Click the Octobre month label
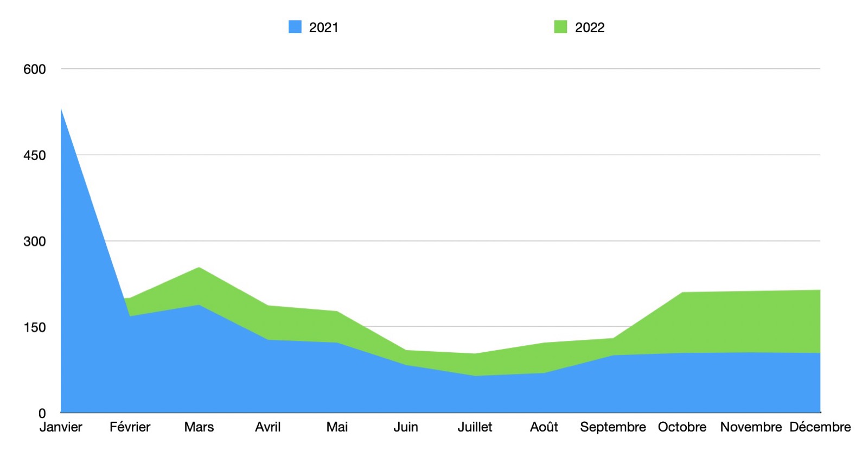 point(682,427)
